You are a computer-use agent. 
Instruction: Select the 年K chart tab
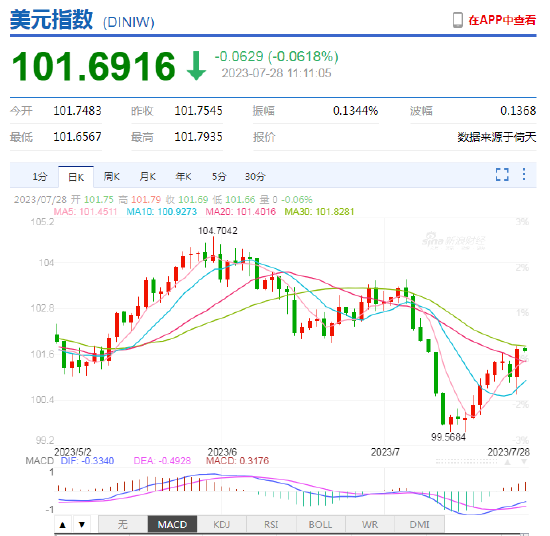pyautogui.click(x=183, y=176)
